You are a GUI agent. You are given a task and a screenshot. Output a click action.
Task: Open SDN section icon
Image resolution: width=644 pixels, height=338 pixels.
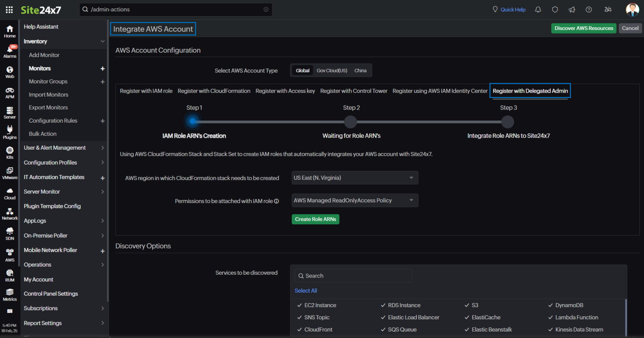pos(10,234)
